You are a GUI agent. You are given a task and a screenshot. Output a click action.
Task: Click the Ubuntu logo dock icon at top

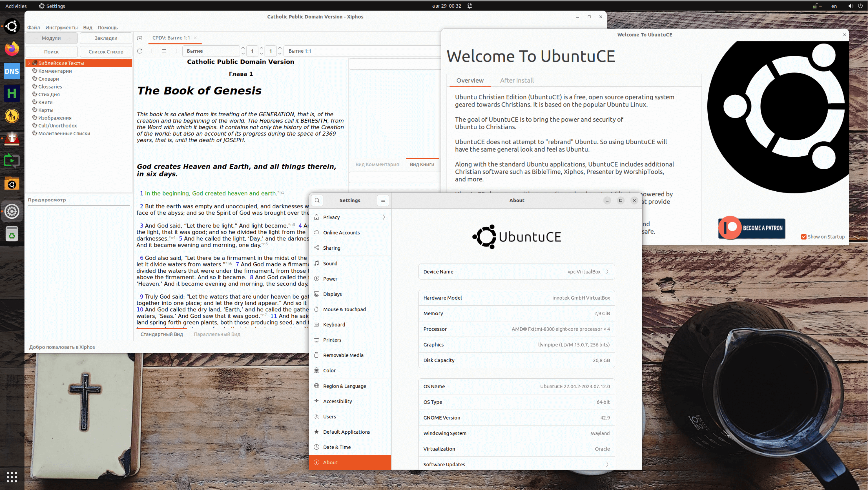point(12,26)
